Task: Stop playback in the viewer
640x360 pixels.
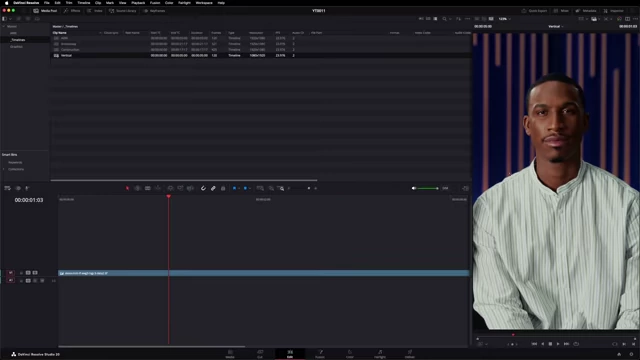Action: tap(550, 344)
